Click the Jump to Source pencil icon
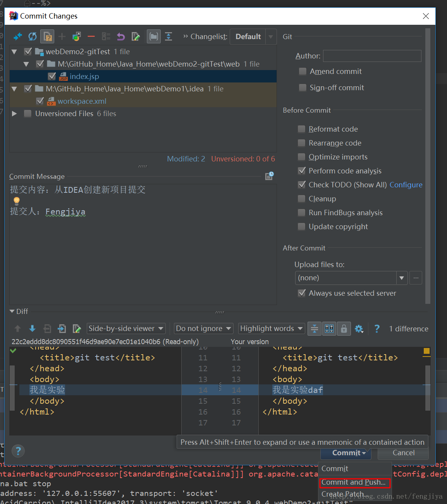447x504 pixels. click(x=136, y=37)
